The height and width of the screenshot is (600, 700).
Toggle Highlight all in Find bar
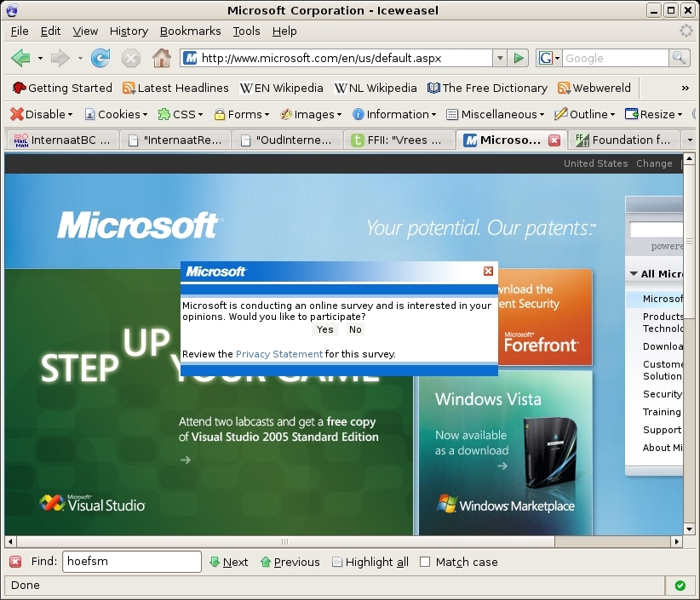click(x=370, y=562)
